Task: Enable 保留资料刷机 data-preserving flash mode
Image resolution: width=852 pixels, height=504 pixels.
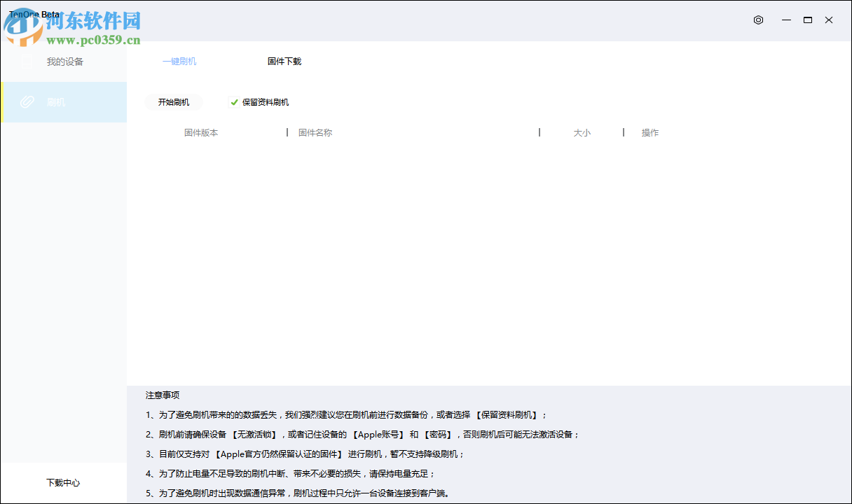Action: [233, 101]
